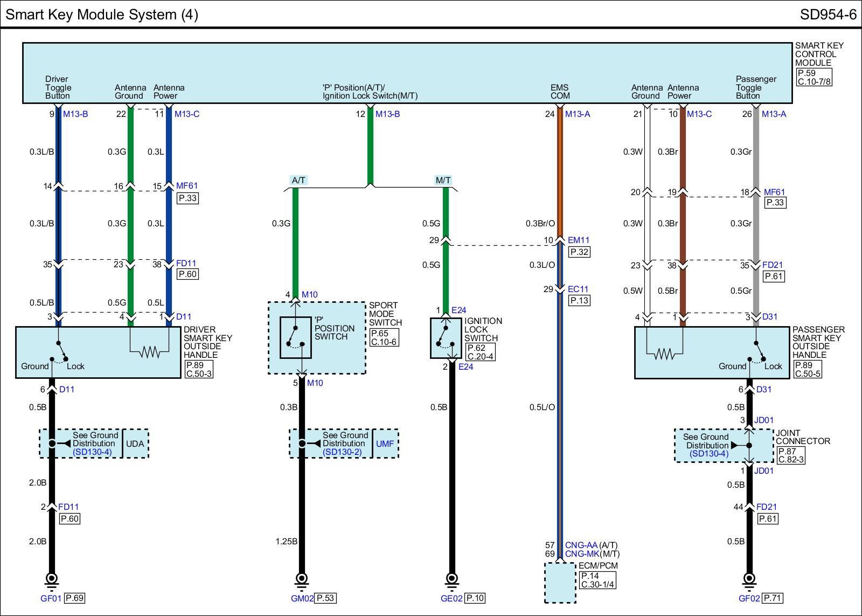
Task: Click the M/T branch label
Action: pos(443,181)
